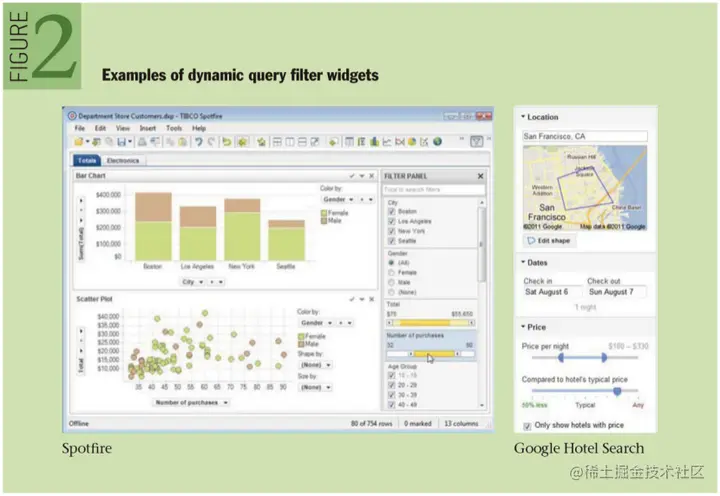
Task: Close the Scatter Plot visualization panel
Action: pos(371,299)
